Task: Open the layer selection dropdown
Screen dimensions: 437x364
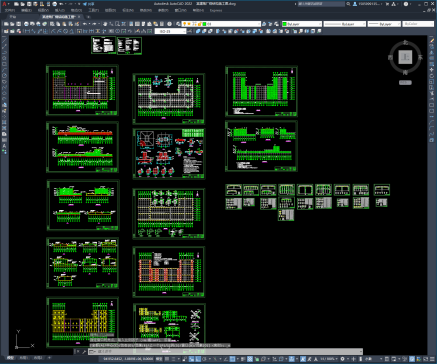Action: [x=221, y=24]
